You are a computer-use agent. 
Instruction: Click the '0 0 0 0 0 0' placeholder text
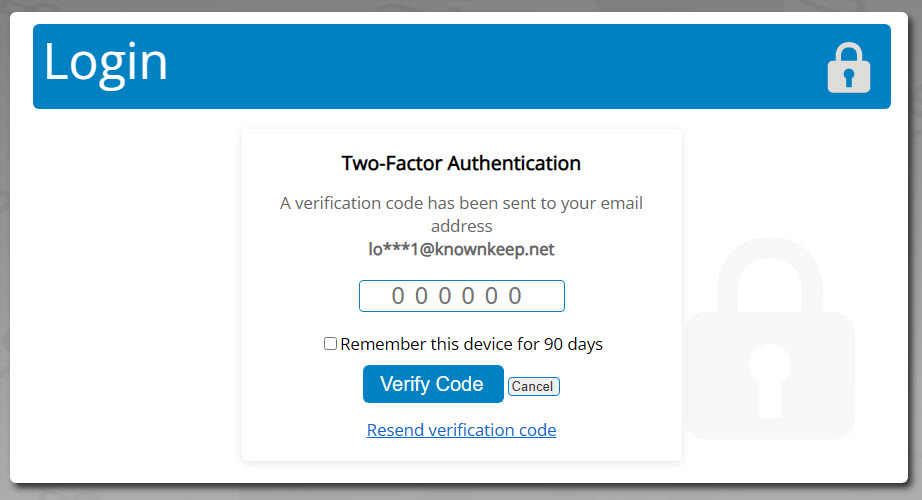pyautogui.click(x=457, y=296)
